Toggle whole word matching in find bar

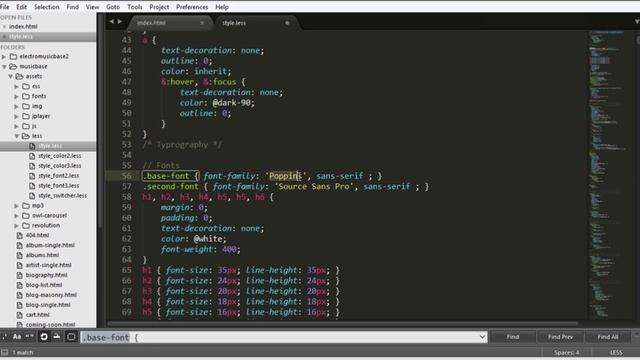tap(29, 337)
